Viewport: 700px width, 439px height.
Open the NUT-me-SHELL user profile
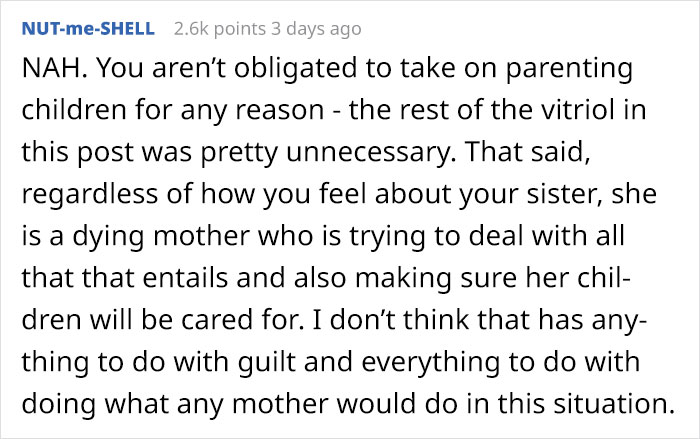tap(87, 28)
